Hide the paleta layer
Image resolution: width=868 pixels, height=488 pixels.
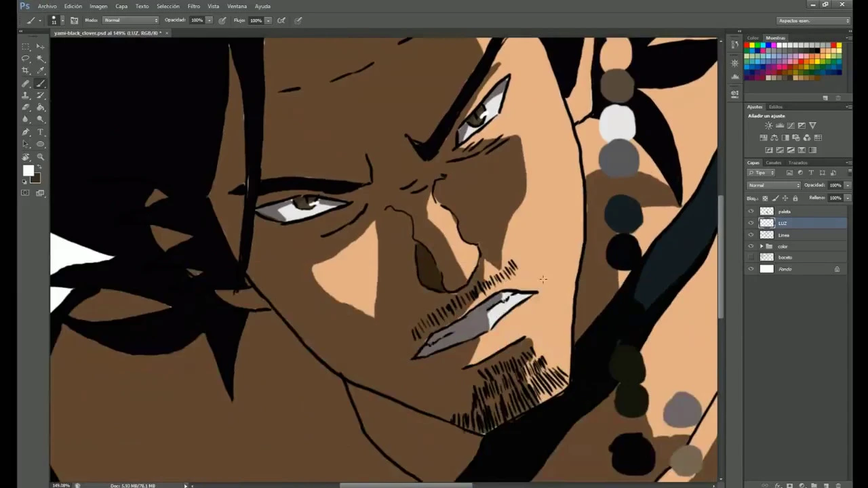pos(751,211)
